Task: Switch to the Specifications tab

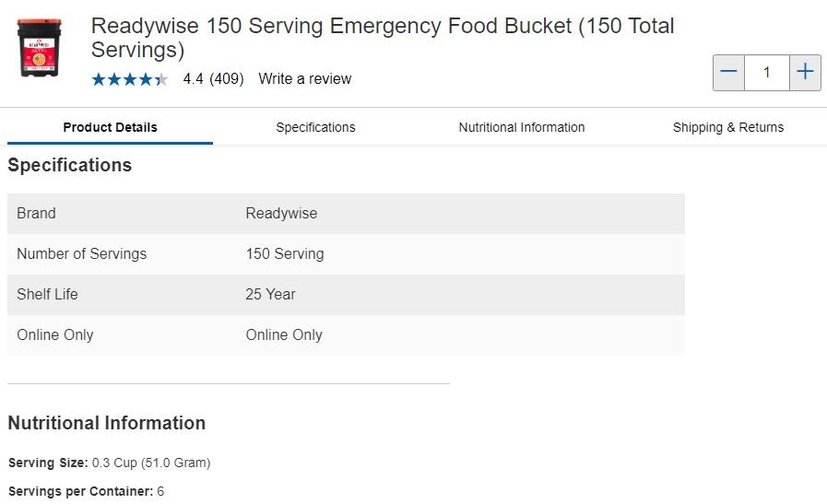Action: (315, 127)
